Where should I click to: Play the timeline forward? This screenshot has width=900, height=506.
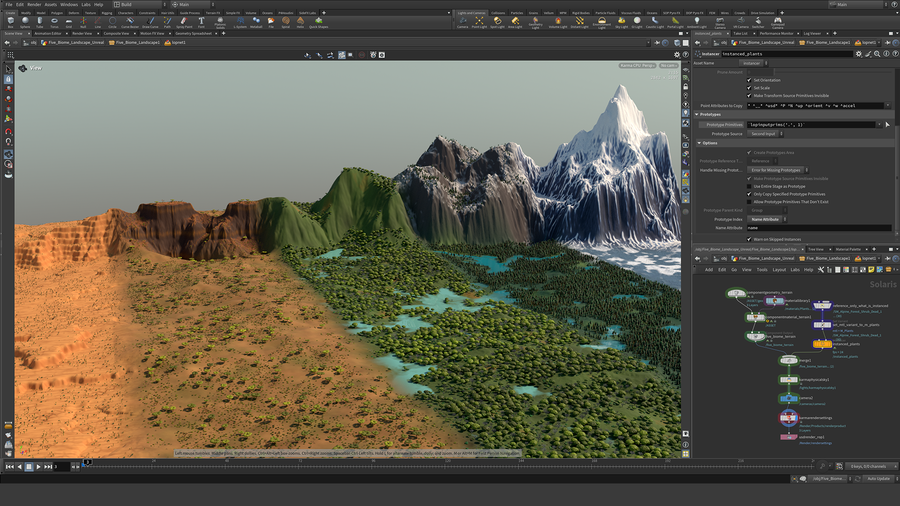[x=38, y=467]
